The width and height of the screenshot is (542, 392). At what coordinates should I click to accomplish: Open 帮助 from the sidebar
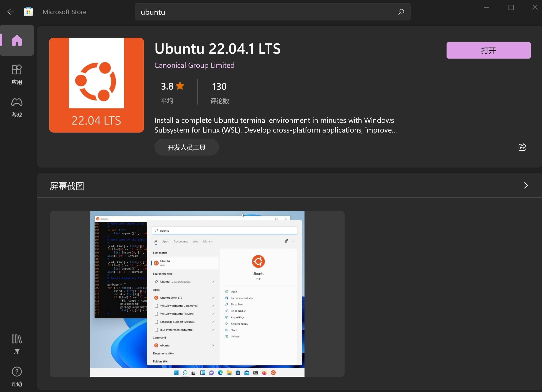point(17,377)
